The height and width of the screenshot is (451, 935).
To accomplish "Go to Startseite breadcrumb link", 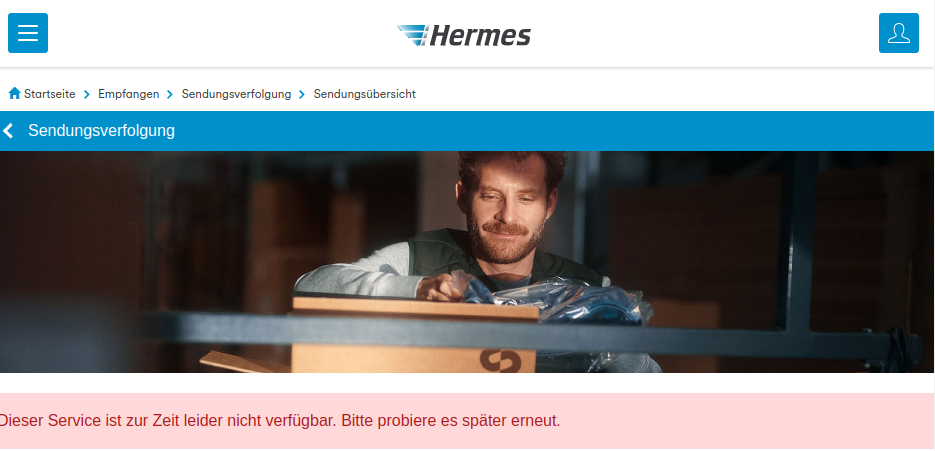I will [49, 94].
